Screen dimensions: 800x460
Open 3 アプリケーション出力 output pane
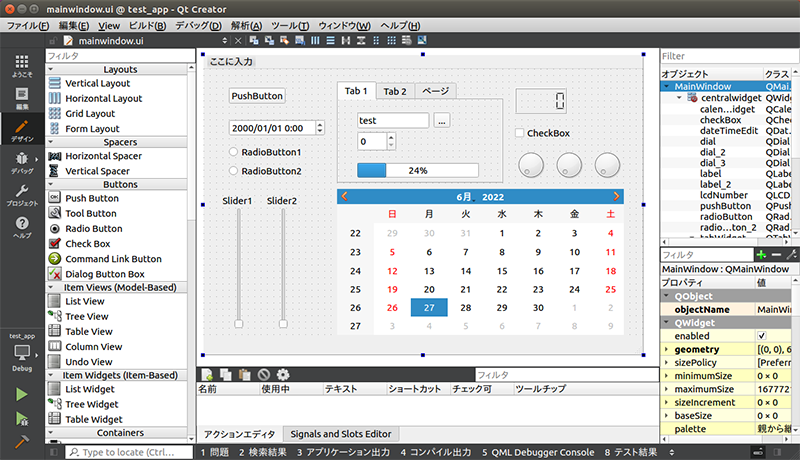tap(343, 452)
